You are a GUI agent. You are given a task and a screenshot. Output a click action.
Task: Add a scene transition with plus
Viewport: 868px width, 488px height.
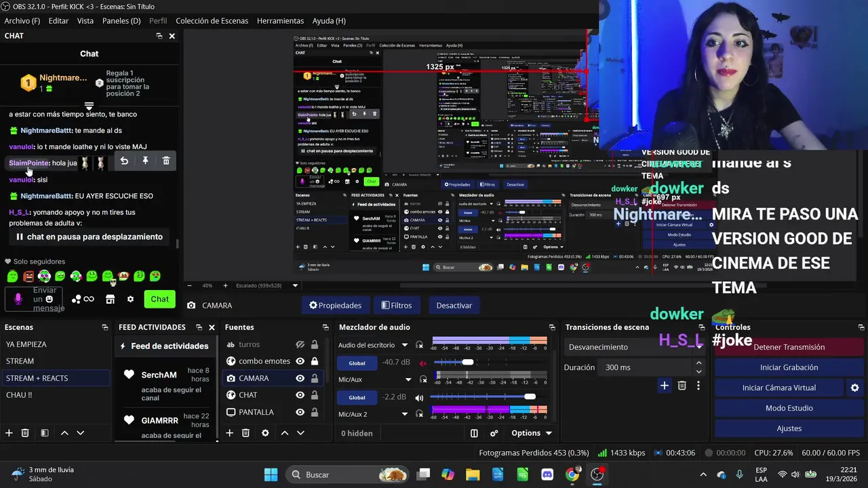click(x=665, y=386)
